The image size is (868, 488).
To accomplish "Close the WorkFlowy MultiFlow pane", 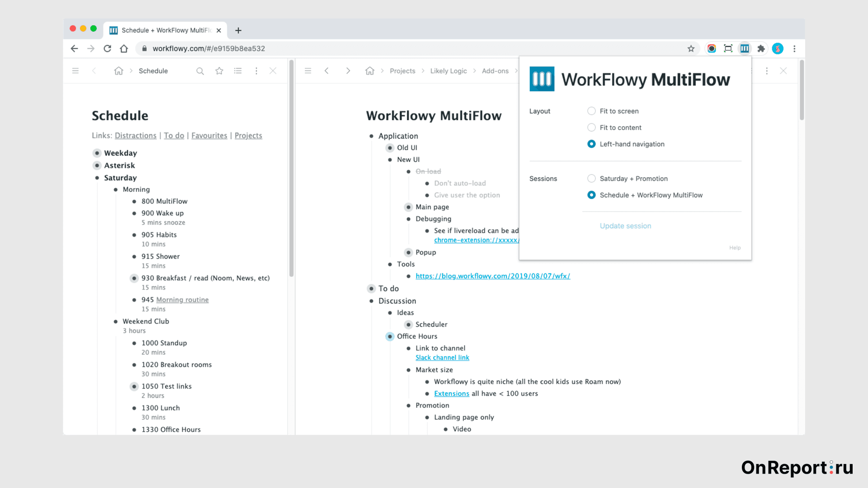I will (x=783, y=71).
